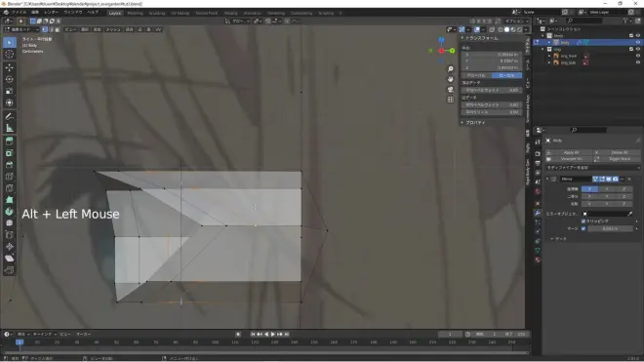
Task: Open the Add Modifier dropdown
Action: (x=592, y=168)
